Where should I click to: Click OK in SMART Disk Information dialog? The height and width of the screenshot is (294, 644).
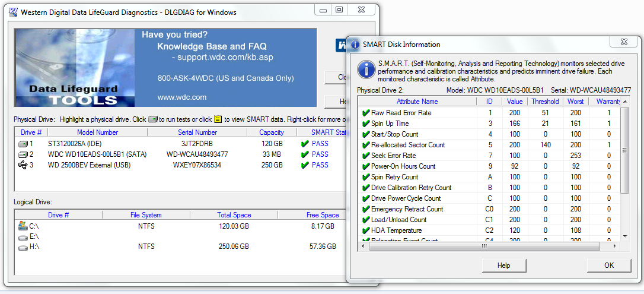point(609,265)
